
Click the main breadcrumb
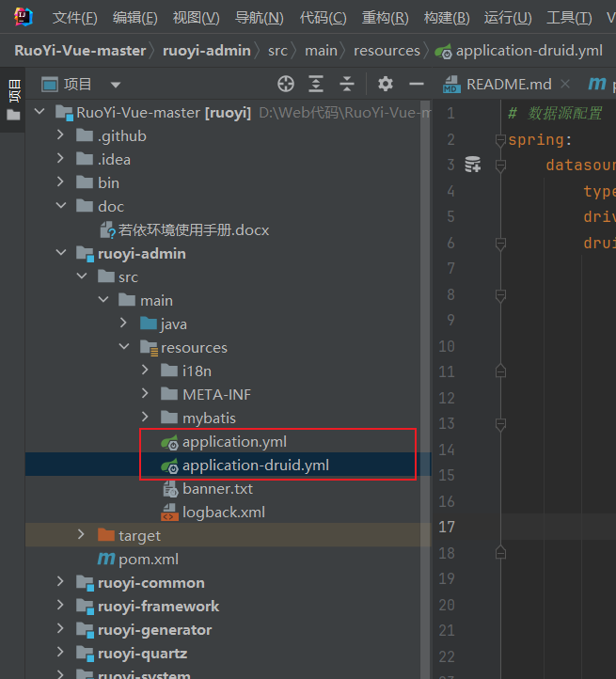pos(321,51)
